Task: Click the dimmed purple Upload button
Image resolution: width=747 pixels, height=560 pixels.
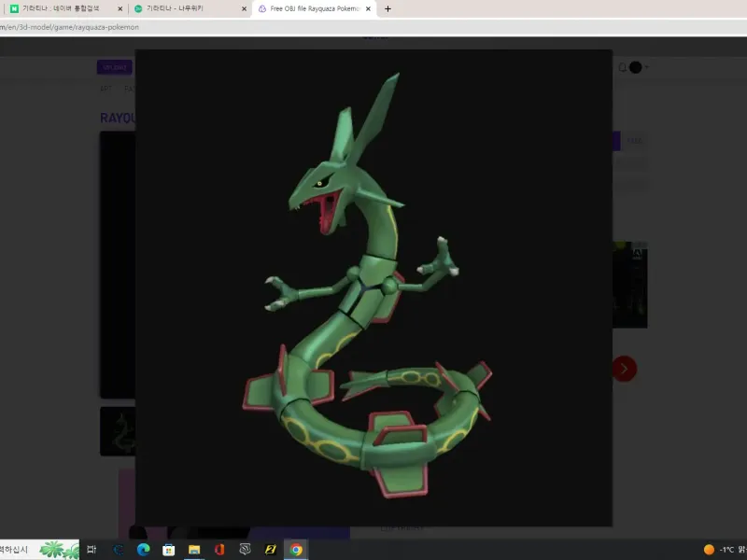Action: click(x=114, y=67)
